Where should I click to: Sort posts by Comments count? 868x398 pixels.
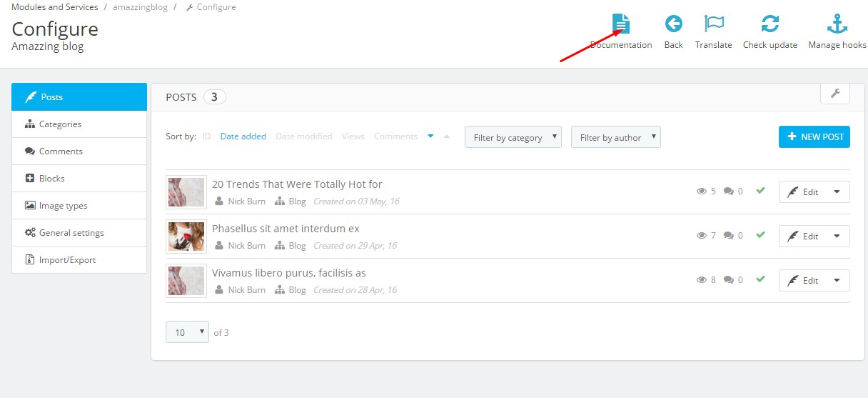[395, 136]
